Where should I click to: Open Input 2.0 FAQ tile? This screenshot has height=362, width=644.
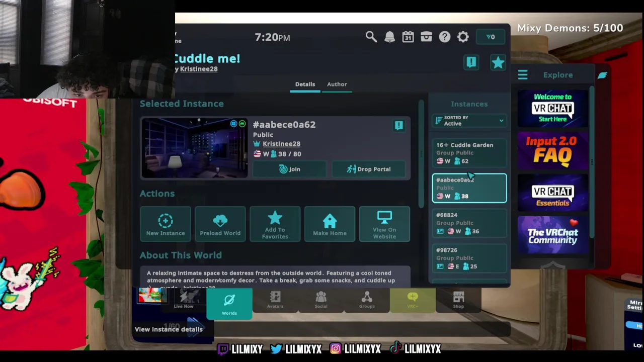[x=552, y=151]
